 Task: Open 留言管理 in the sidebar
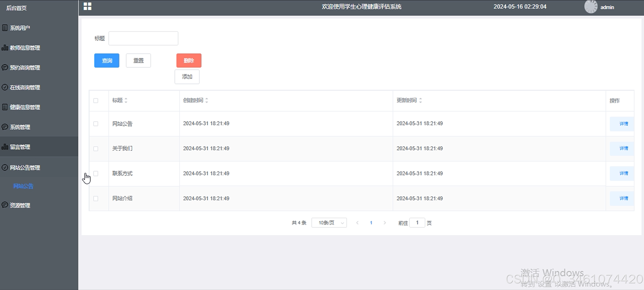20,147
